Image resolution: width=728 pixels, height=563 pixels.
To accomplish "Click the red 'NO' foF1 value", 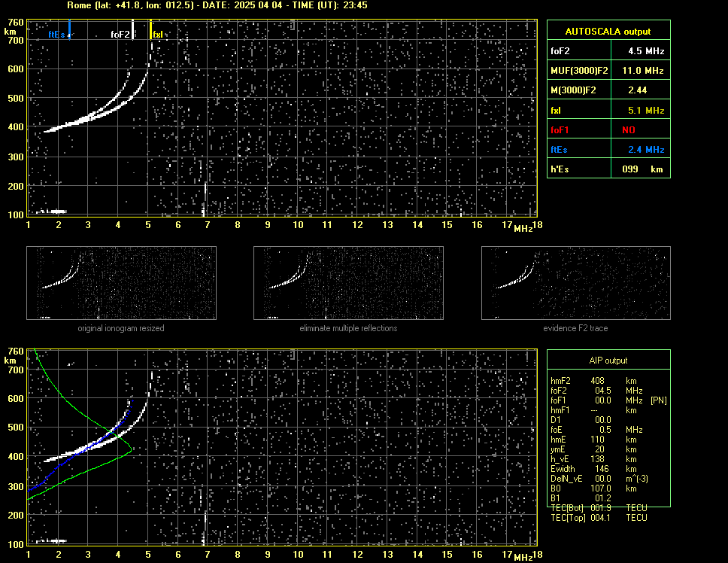I will click(629, 130).
